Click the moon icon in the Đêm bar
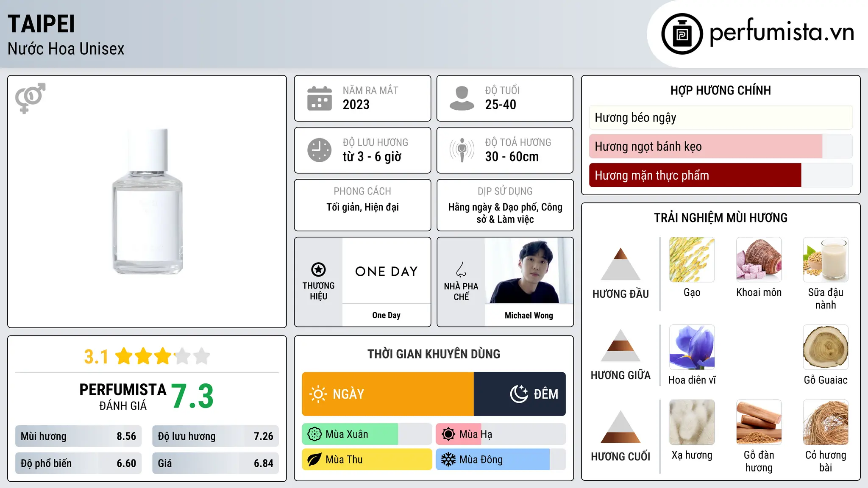This screenshot has width=868, height=488. pos(519,394)
